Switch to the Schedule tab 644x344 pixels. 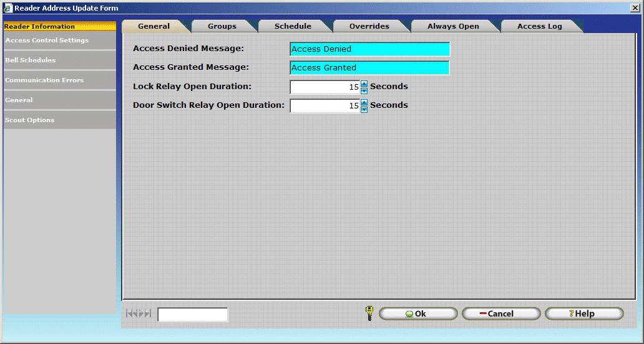[293, 26]
